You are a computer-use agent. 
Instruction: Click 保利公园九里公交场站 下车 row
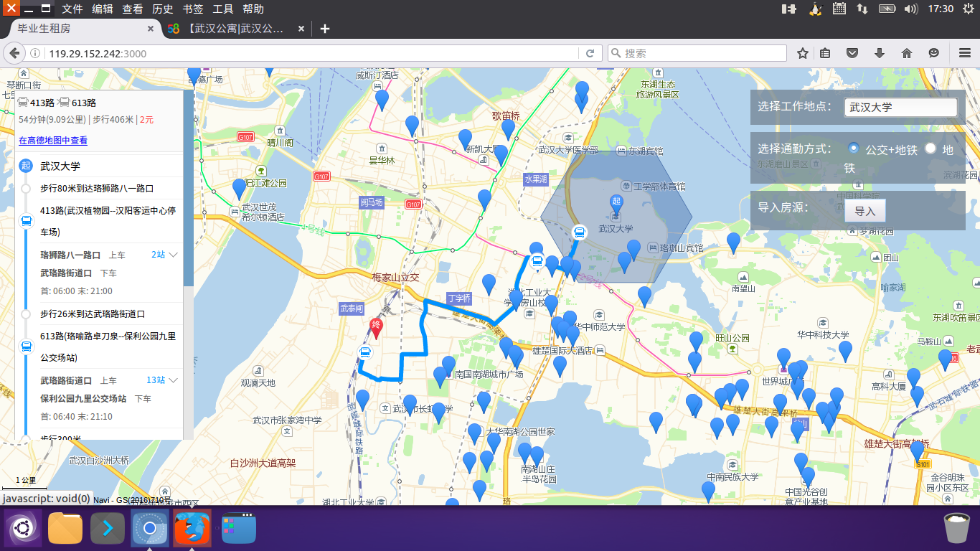[95, 398]
